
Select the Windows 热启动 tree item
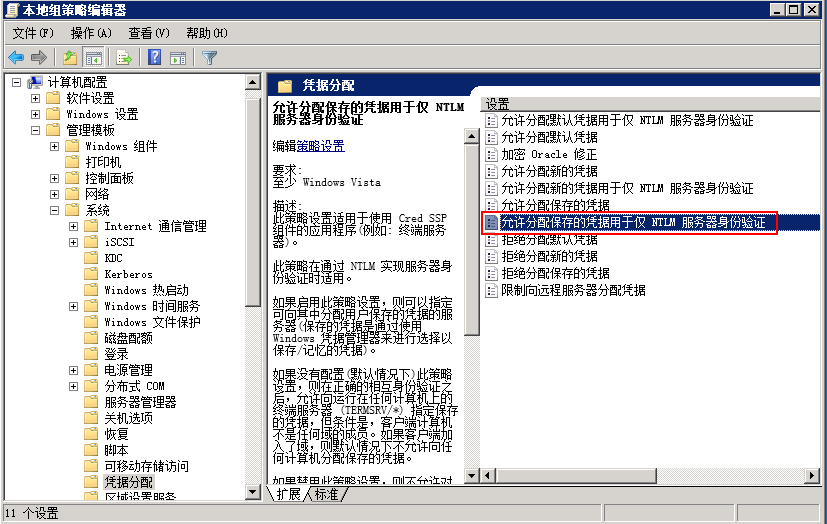coord(146,290)
